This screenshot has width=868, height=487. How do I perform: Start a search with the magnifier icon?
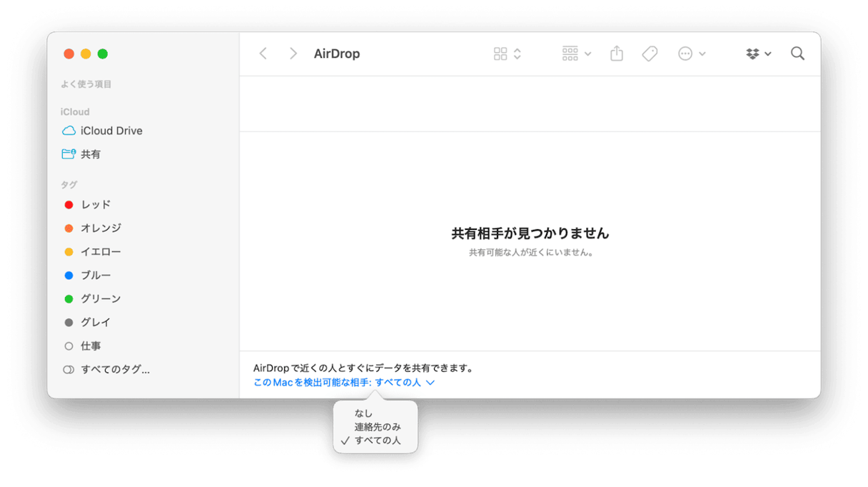(x=797, y=53)
